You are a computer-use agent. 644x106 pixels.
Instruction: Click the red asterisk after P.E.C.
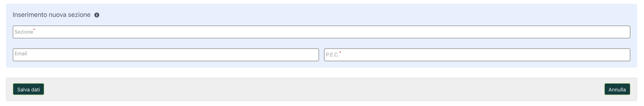340,52
